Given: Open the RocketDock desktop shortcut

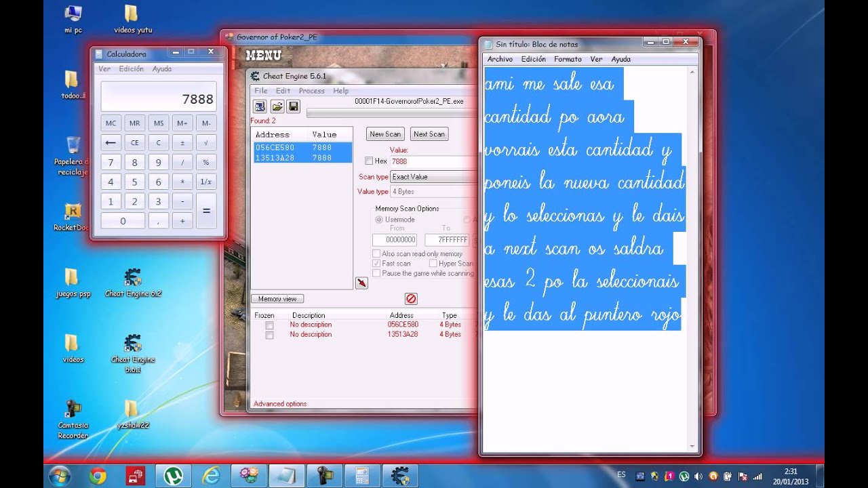Looking at the screenshot, I should tap(73, 217).
